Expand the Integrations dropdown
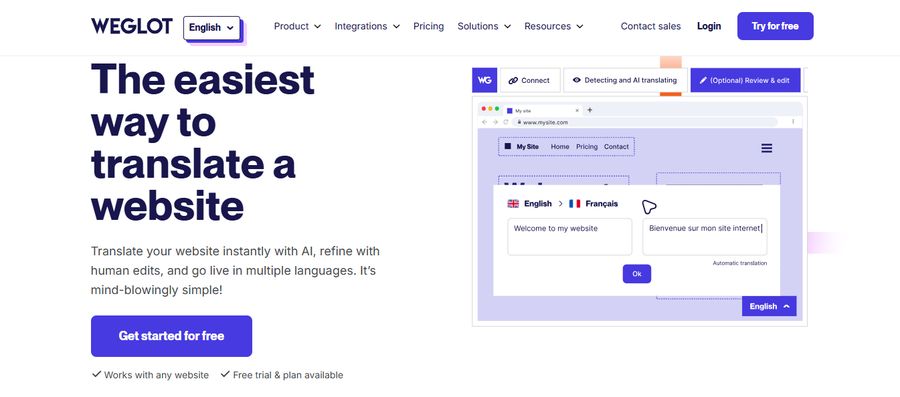 coord(367,26)
